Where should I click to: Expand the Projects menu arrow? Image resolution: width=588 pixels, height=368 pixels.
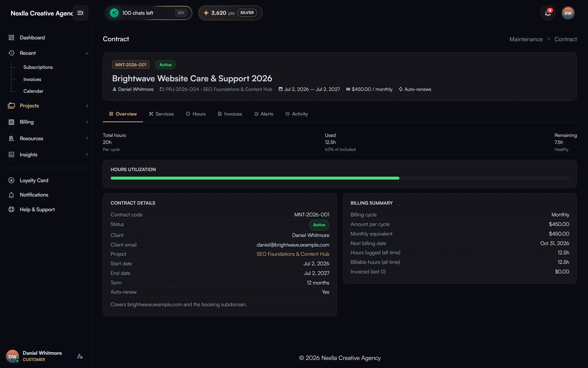(87, 106)
